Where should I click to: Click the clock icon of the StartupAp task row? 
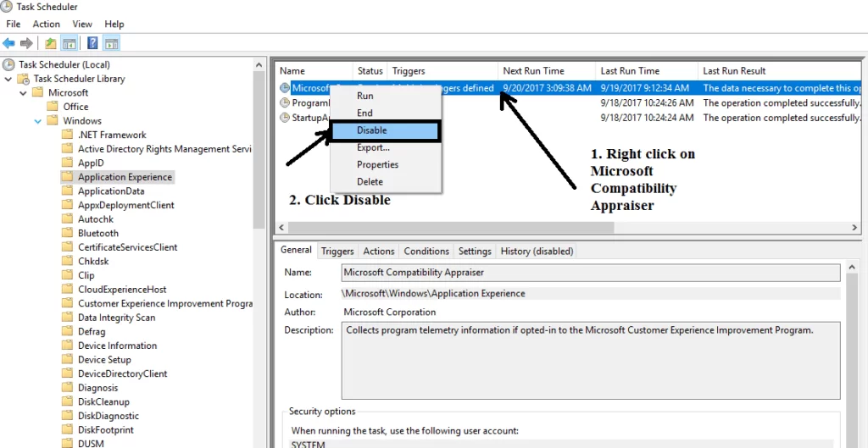point(285,117)
